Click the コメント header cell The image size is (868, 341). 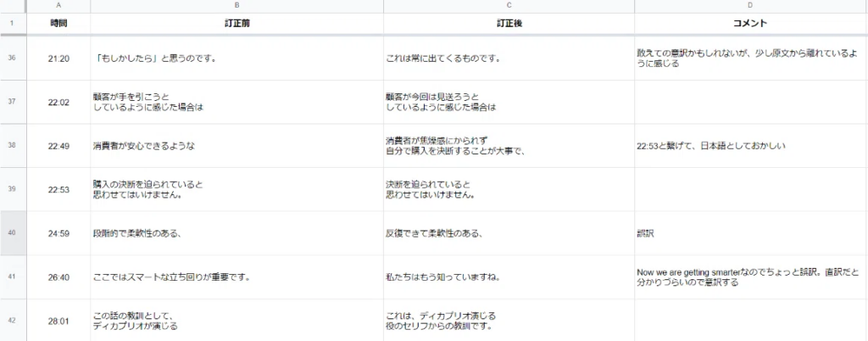coord(751,24)
